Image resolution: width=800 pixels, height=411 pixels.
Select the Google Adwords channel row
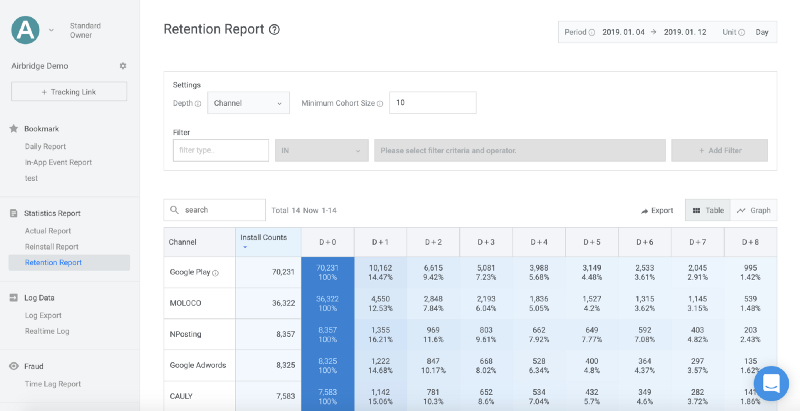click(x=199, y=365)
